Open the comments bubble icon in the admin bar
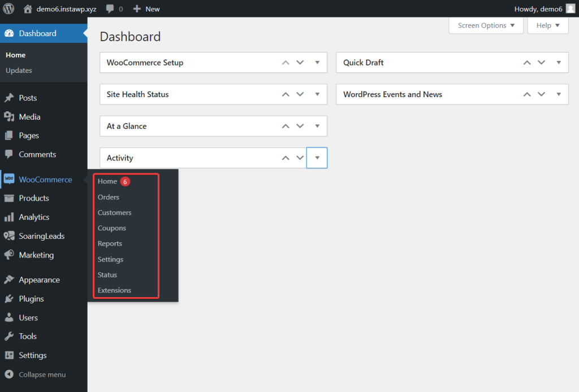 coord(110,9)
